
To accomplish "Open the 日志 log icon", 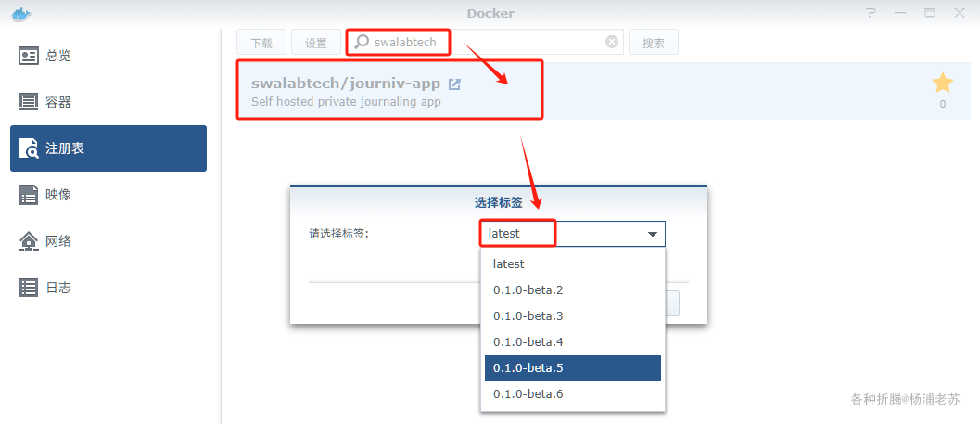I will click(28, 287).
